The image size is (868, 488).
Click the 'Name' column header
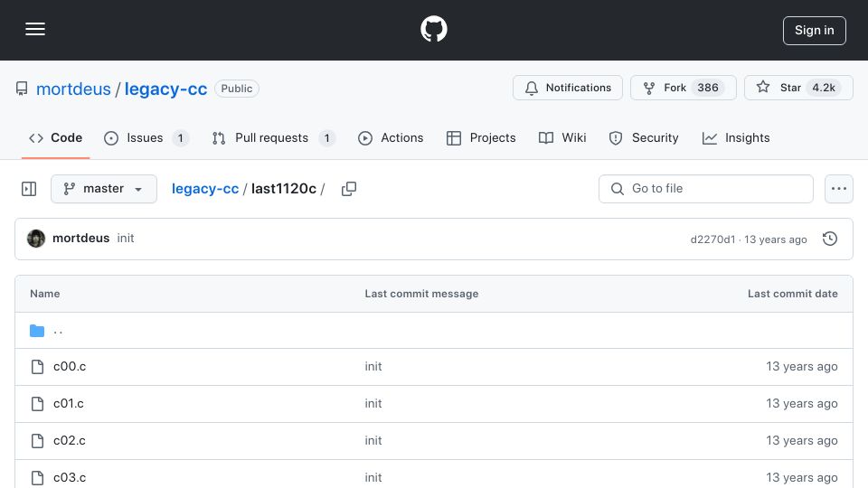tap(45, 294)
